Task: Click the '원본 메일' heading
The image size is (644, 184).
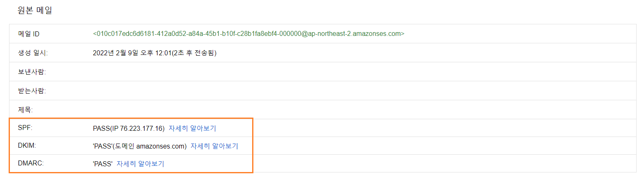Action: [35, 11]
